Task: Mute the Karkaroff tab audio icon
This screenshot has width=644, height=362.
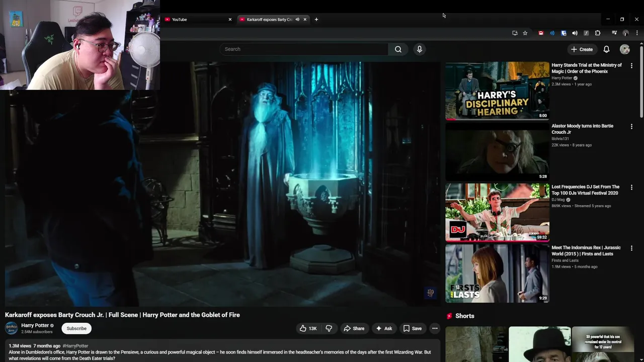Action: 297,20
